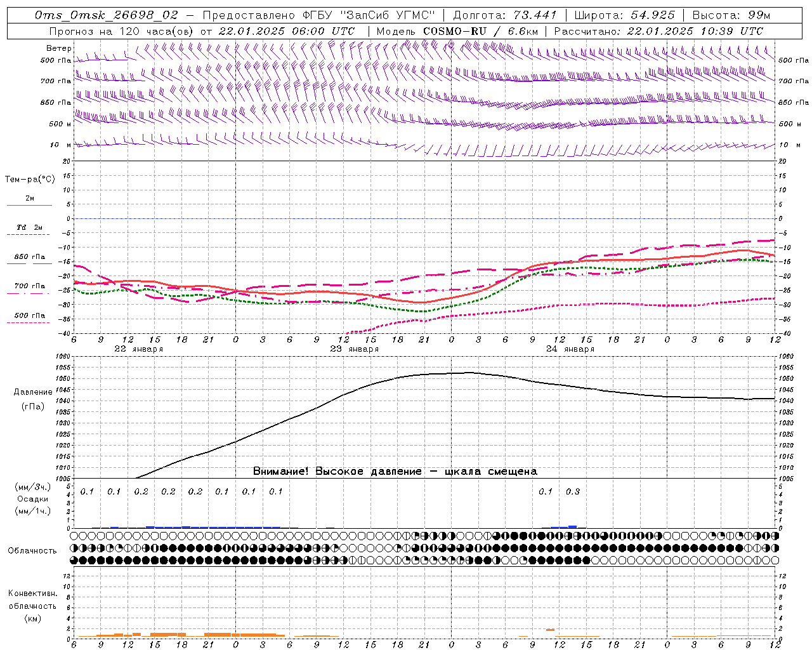The height and width of the screenshot is (650, 812).
Task: Click the Ветер wind section label
Action: click(x=59, y=48)
